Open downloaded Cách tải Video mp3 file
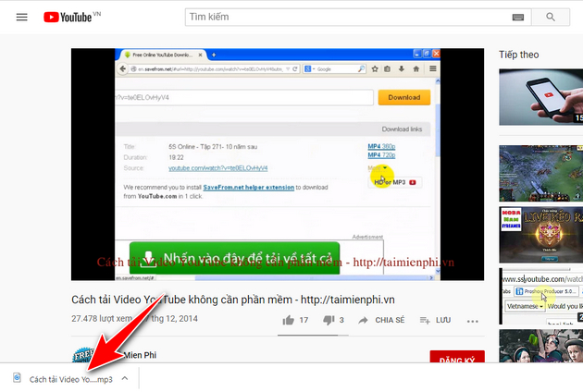 pyautogui.click(x=70, y=379)
